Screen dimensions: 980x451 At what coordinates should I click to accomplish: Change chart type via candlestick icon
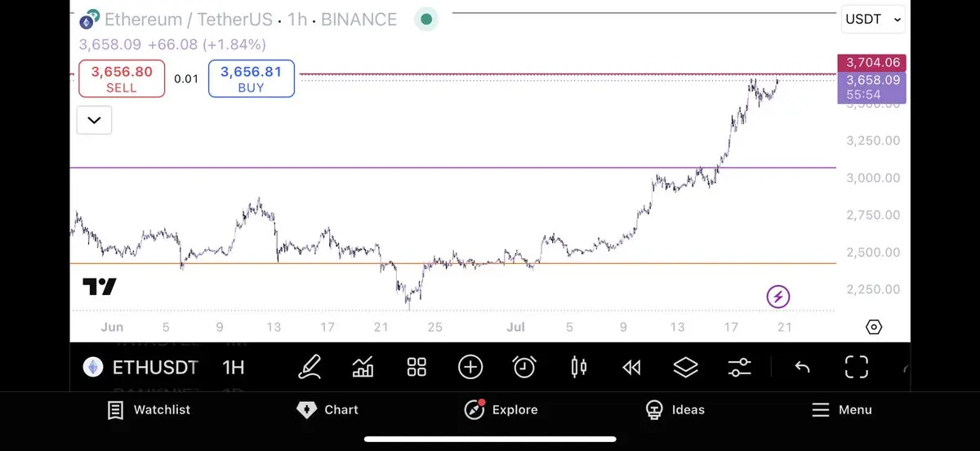pos(578,367)
